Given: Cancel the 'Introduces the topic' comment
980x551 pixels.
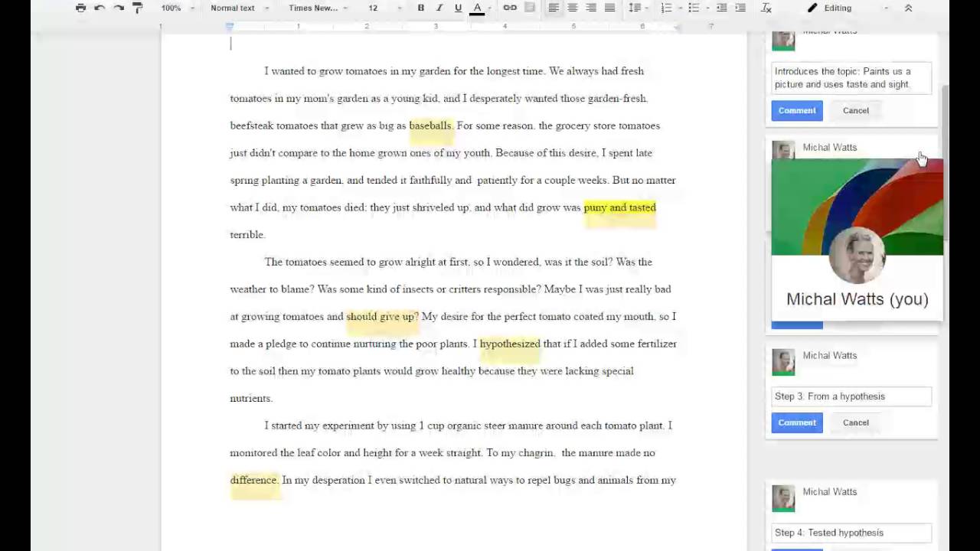Looking at the screenshot, I should [855, 110].
